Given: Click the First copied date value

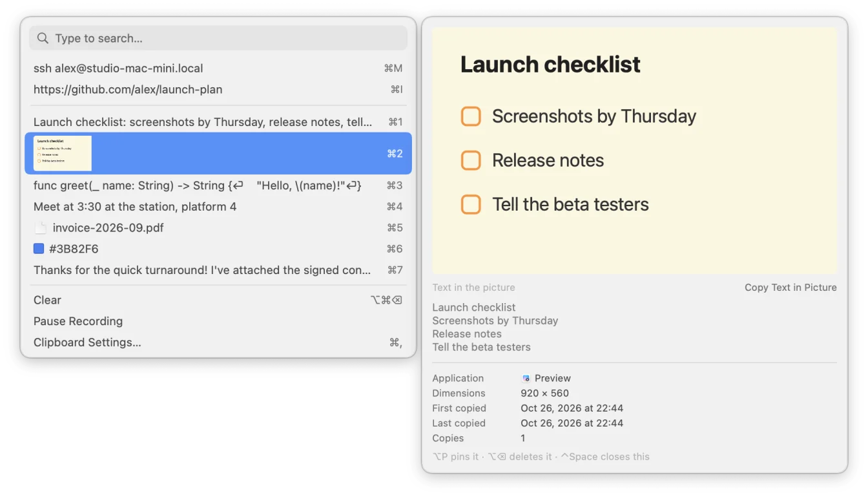Looking at the screenshot, I should [x=572, y=408].
